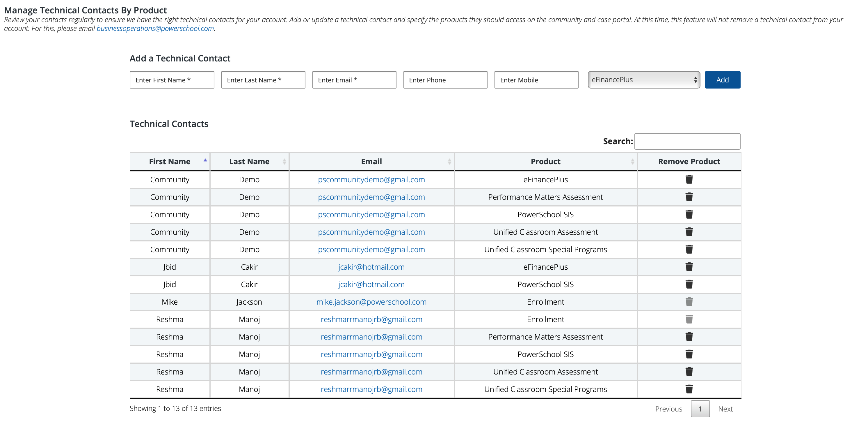
Task: Open the eFinancePlus product dropdown
Action: point(644,80)
